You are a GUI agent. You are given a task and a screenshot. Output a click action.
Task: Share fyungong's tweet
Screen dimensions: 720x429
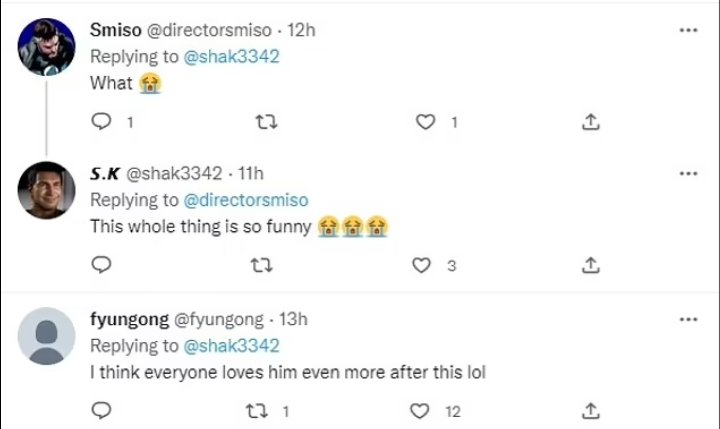(x=590, y=411)
